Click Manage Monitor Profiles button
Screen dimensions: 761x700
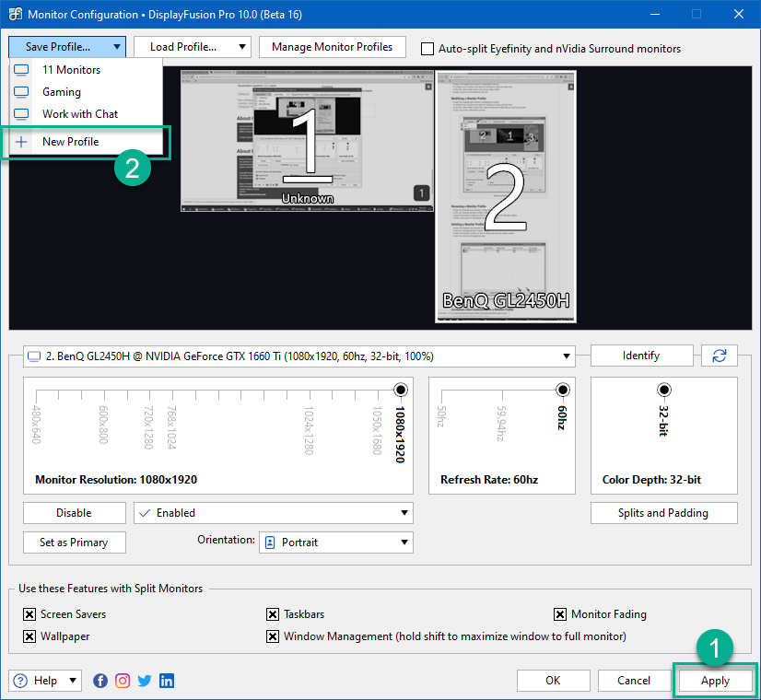point(333,47)
